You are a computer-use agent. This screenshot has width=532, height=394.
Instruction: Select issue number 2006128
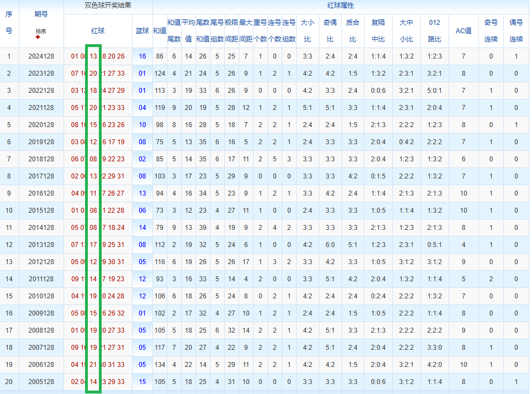41,365
